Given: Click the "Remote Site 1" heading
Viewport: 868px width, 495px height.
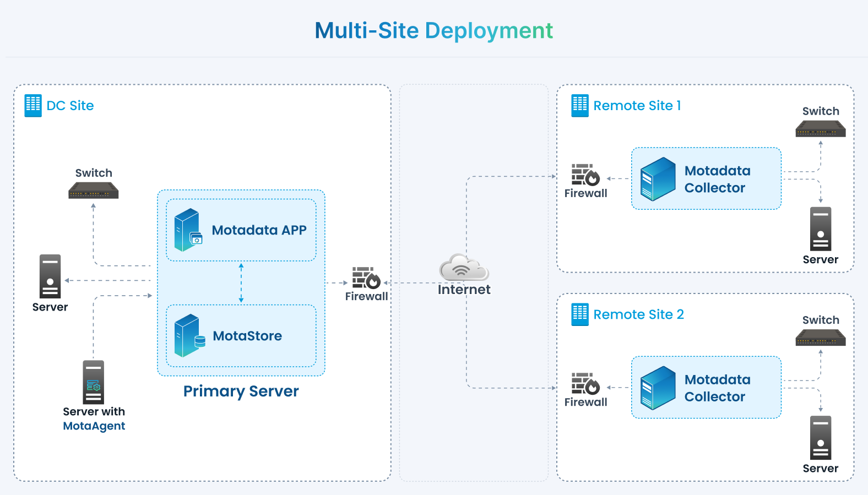Looking at the screenshot, I should pyautogui.click(x=637, y=106).
